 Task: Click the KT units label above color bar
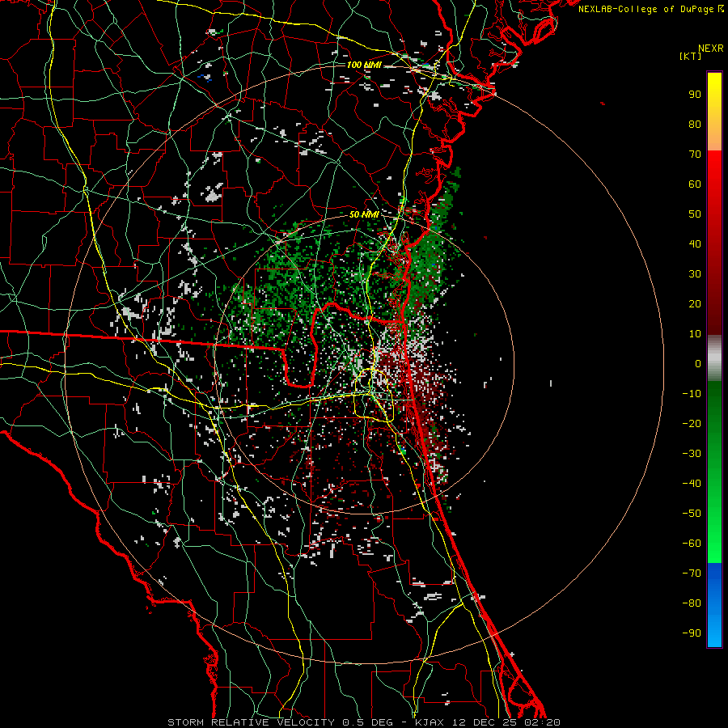click(x=691, y=56)
